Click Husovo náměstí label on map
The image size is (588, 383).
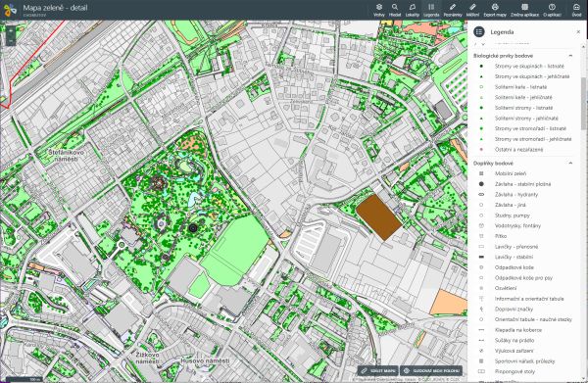pos(205,360)
